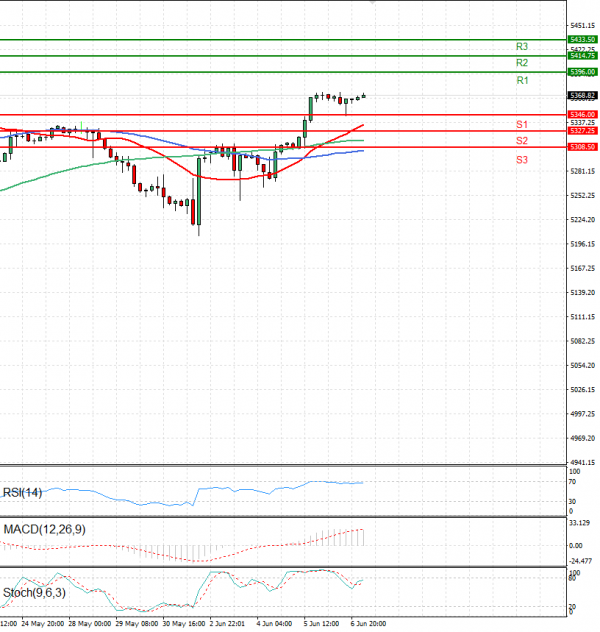Click the 5281.15 price axis value
The height and width of the screenshot is (632, 600).
click(x=583, y=171)
